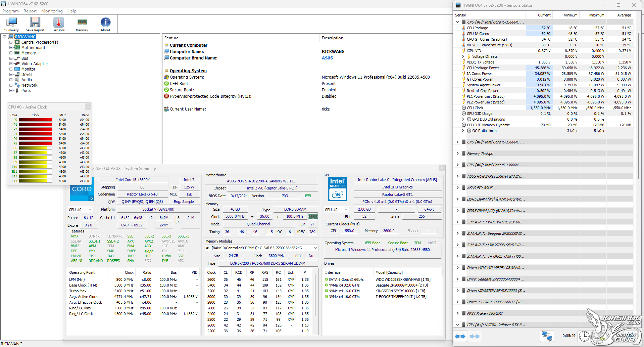Collapse the GPU [#1] NVIDIA GeForce section
Viewport: 644px width, 347px height.
(x=457, y=325)
